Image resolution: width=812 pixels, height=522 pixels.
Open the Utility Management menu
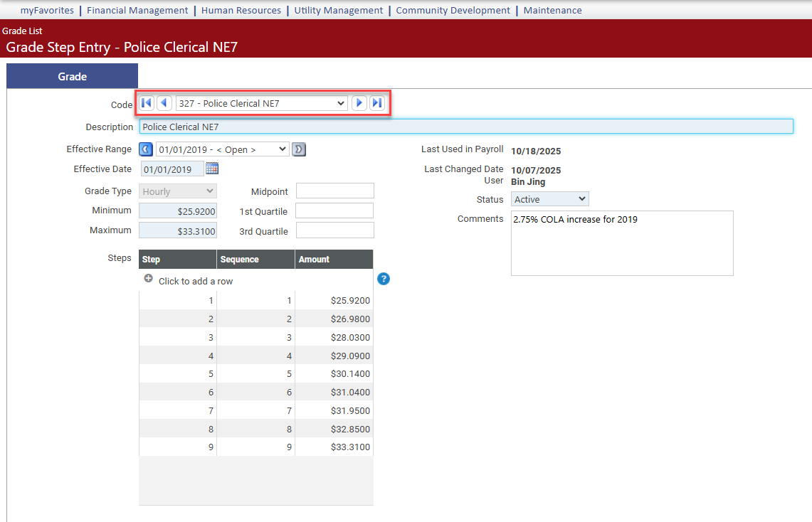pos(338,10)
